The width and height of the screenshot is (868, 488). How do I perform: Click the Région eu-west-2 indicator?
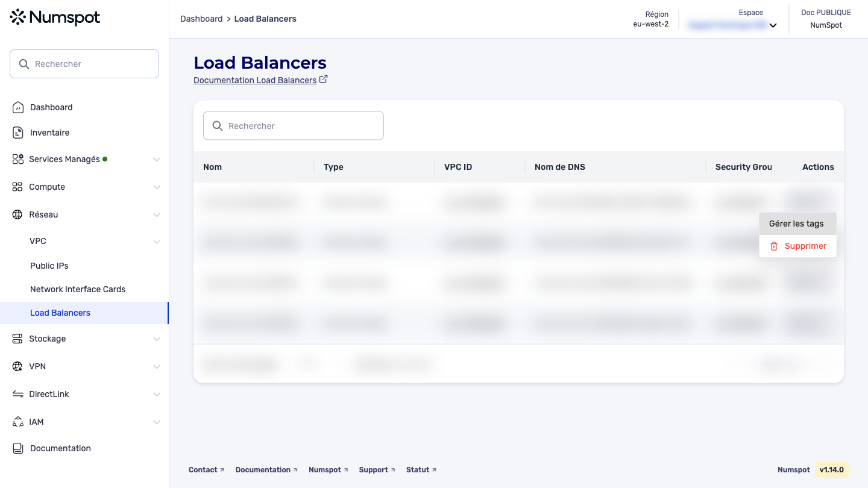(x=650, y=19)
